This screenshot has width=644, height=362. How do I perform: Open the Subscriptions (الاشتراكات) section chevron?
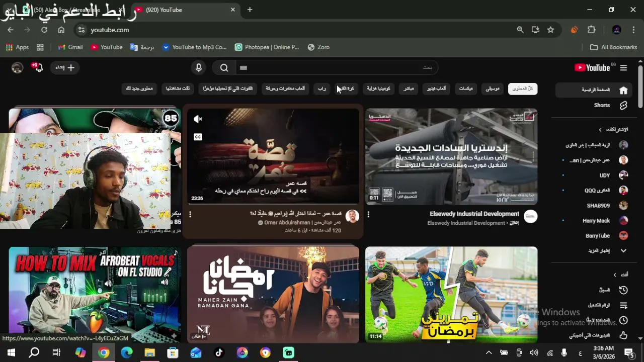point(600,130)
